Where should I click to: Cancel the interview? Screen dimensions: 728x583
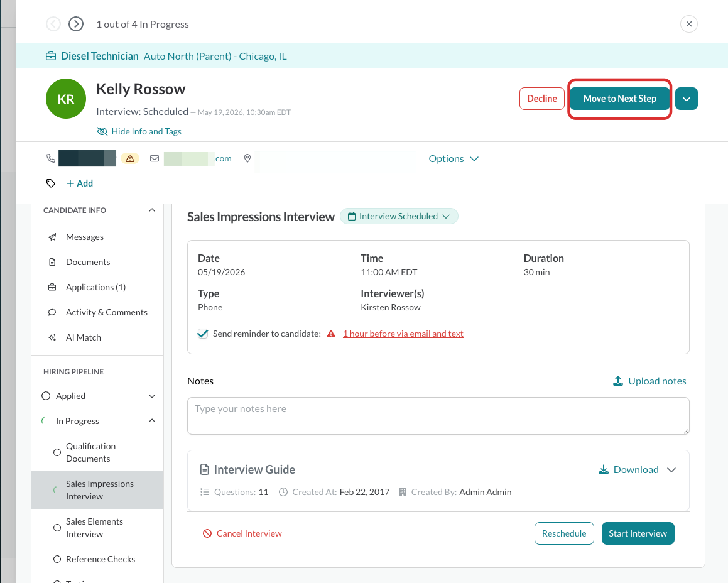(x=242, y=533)
